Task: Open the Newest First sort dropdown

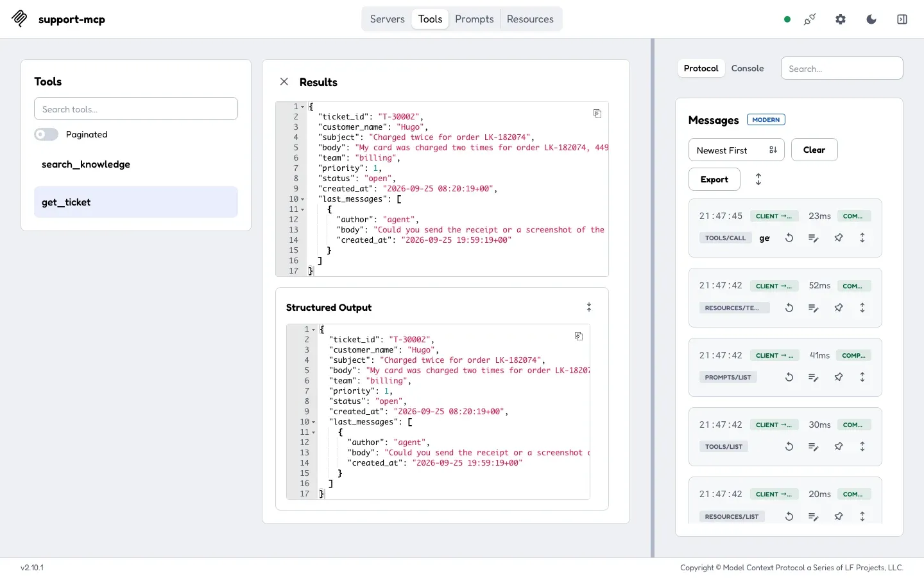Action: (737, 150)
